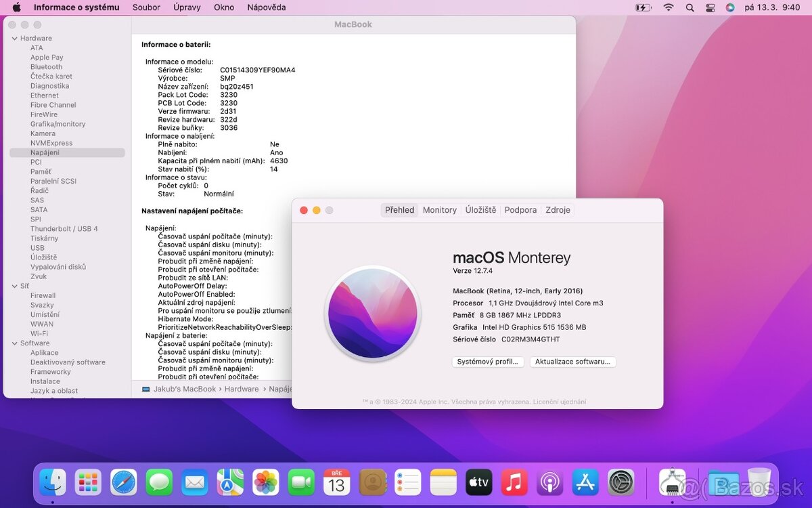The width and height of the screenshot is (812, 508).
Task: Click the Aktualizace softwaru button
Action: click(572, 362)
